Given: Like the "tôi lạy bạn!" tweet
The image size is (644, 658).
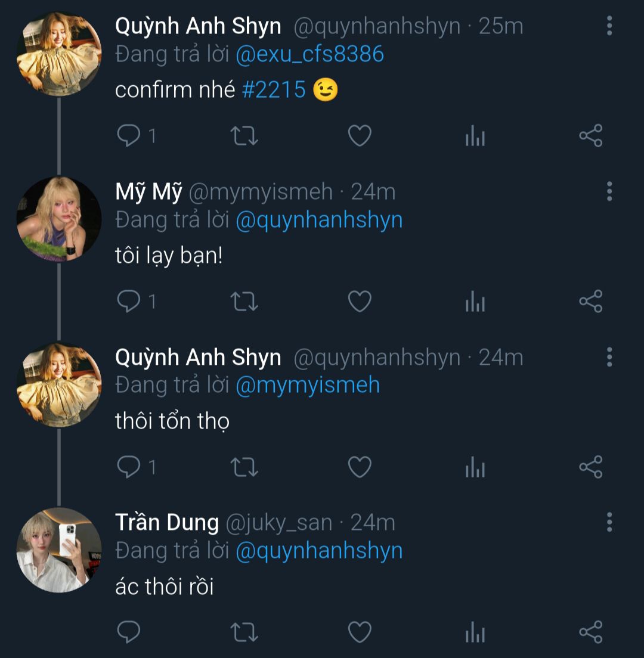Looking at the screenshot, I should 360,302.
